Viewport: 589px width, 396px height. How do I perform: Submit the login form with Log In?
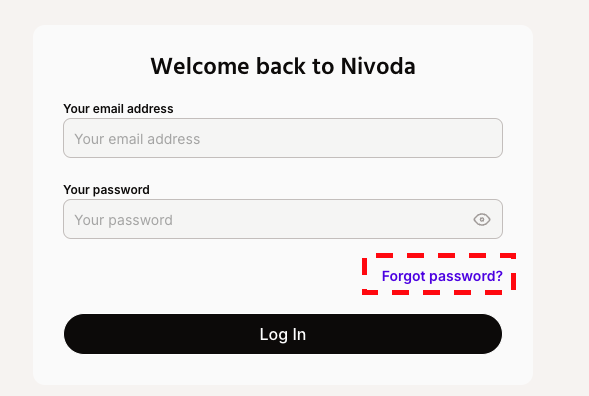pyautogui.click(x=283, y=334)
